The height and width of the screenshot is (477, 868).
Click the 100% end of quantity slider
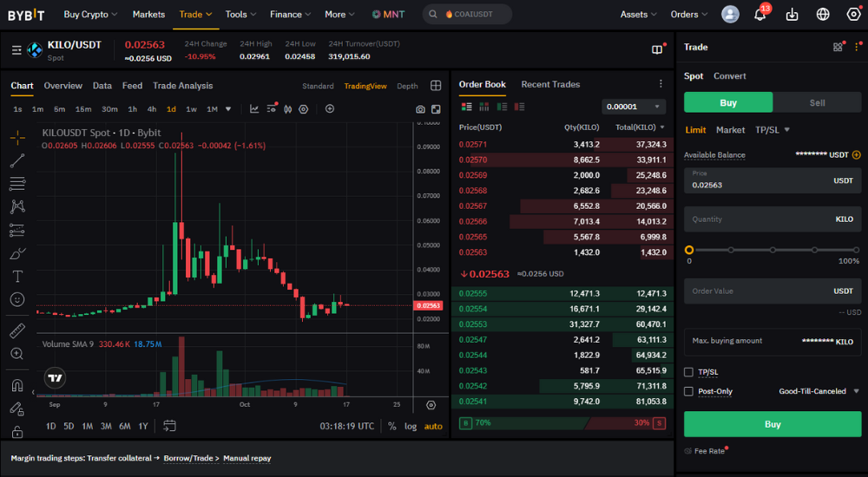click(x=856, y=250)
